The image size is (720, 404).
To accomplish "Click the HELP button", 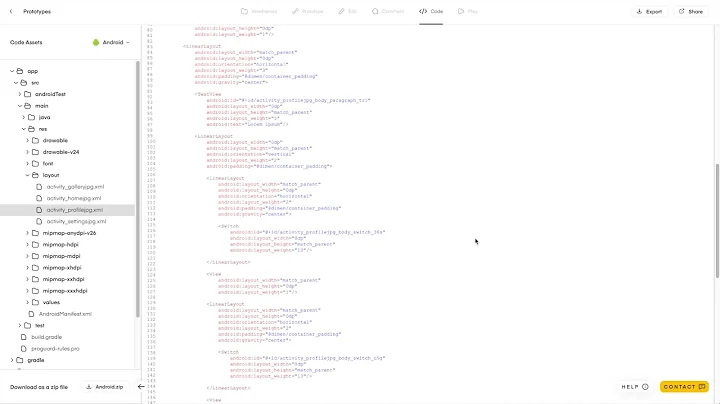I will tap(635, 387).
